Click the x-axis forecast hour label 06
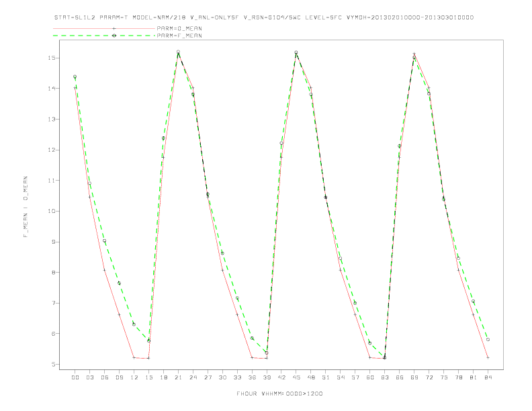The image size is (532, 411). click(x=105, y=377)
